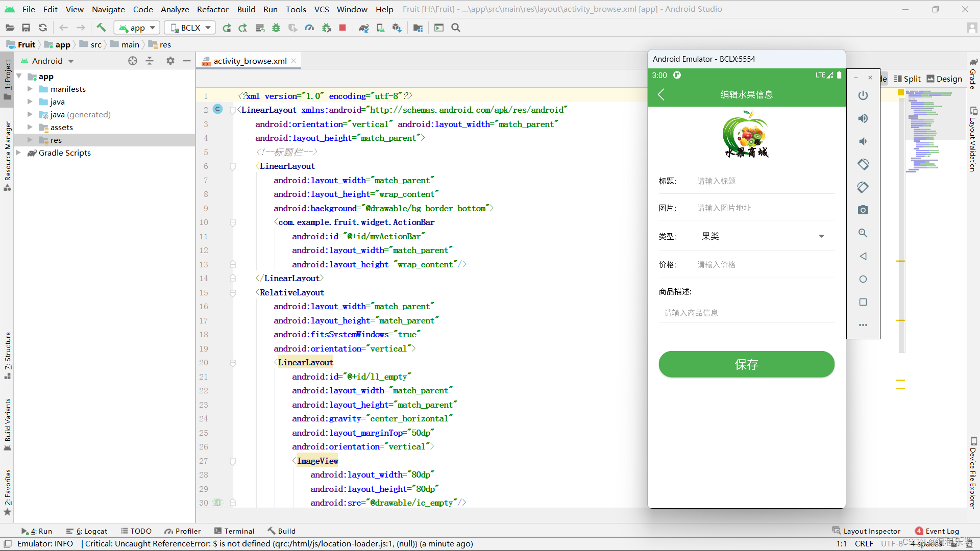Screen dimensions: 980x551
Task: Click the Make Project hammer icon
Action: click(x=101, y=28)
